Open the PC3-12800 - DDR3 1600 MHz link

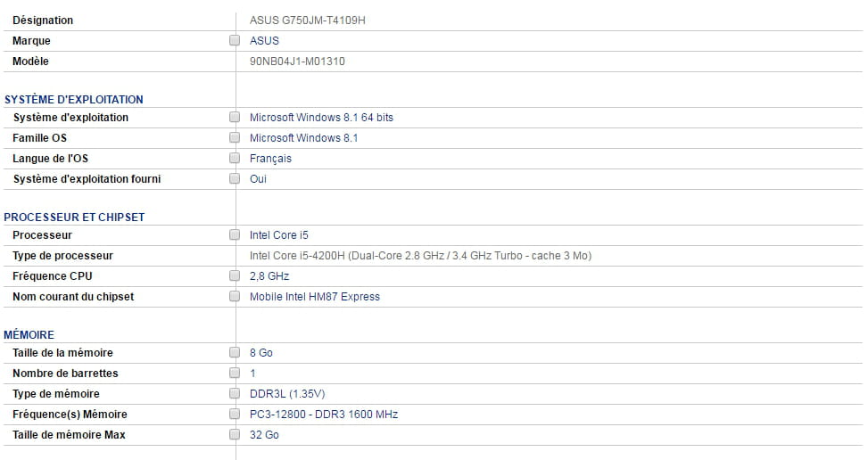tap(323, 415)
